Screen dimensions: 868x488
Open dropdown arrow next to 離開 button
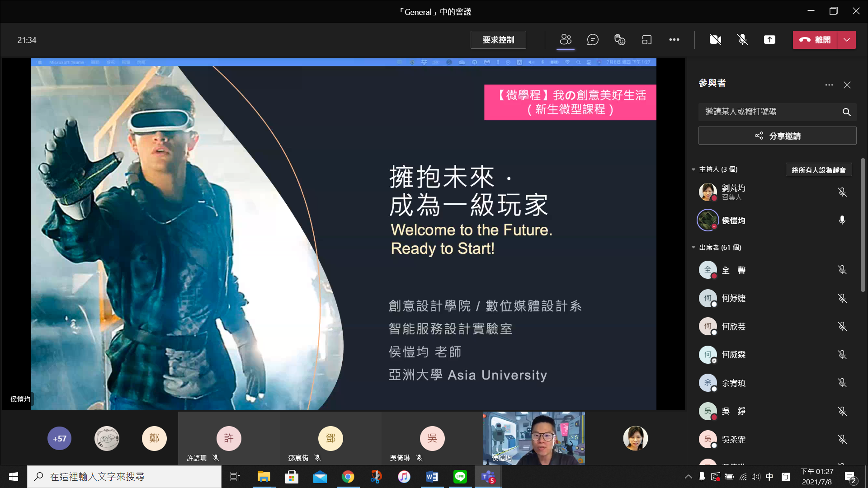click(x=847, y=40)
